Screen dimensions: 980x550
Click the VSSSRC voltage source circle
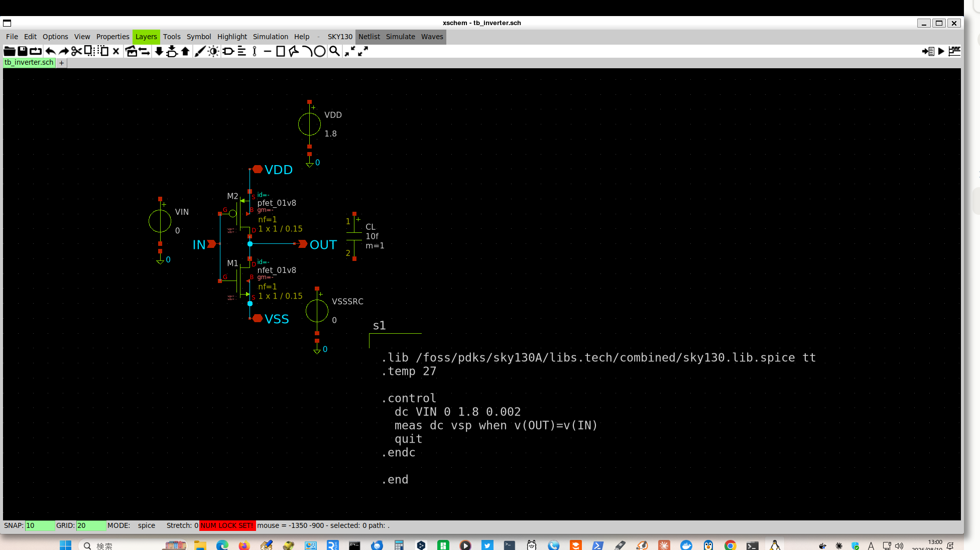click(317, 311)
